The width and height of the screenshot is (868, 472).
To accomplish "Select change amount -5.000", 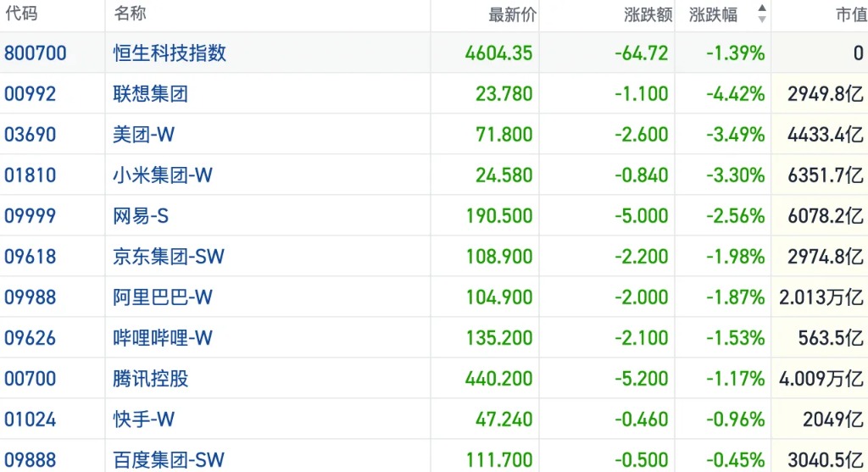I will click(642, 216).
